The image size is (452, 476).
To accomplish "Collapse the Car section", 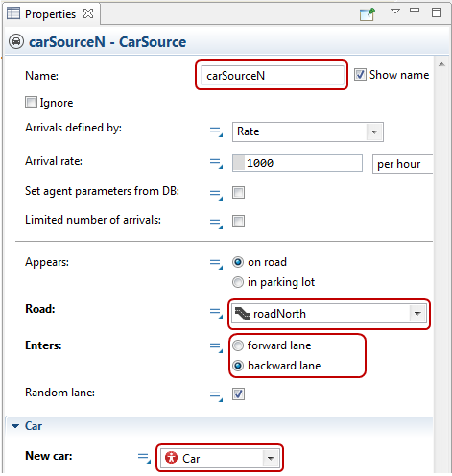I will (x=15, y=426).
